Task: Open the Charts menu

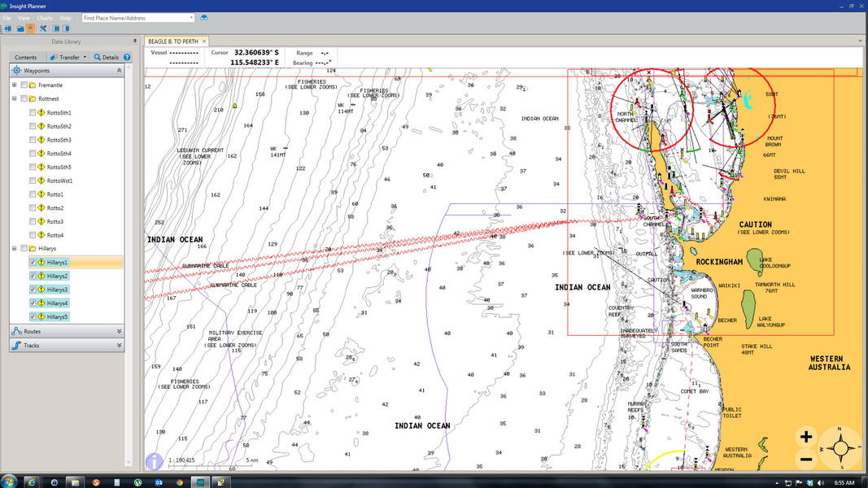Action: coord(44,17)
